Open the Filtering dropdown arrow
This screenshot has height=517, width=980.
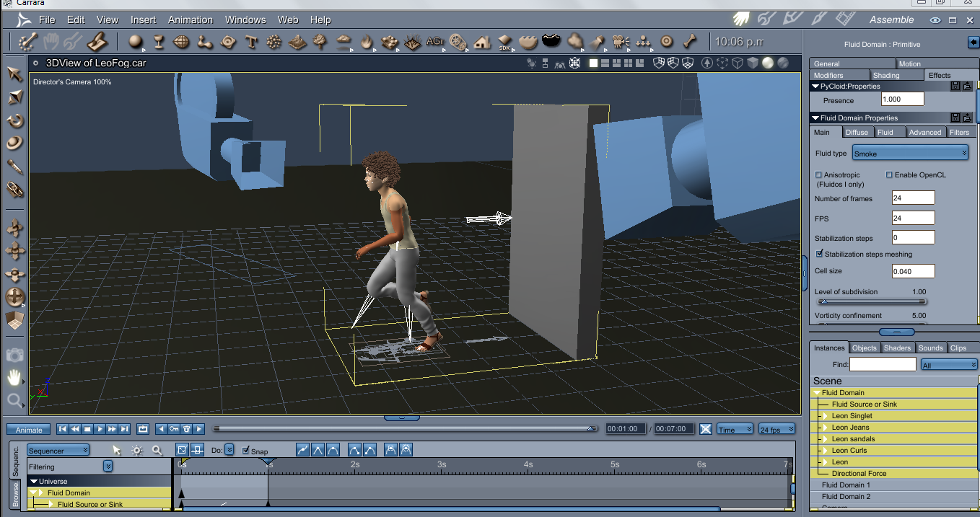(x=108, y=467)
